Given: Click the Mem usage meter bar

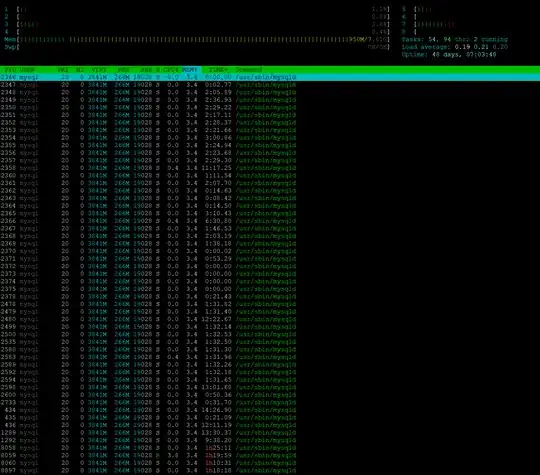Looking at the screenshot, I should pos(197,39).
